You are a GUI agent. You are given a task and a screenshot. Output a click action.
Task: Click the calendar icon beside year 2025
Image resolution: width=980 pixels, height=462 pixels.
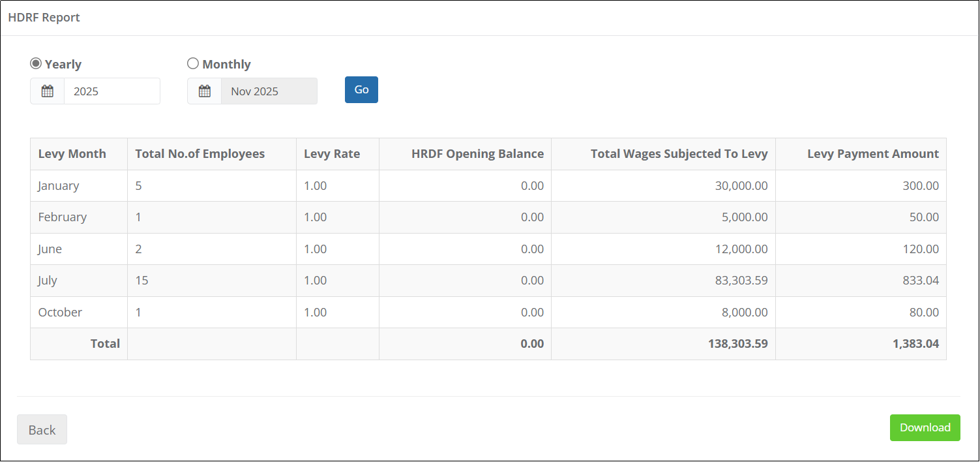coord(48,91)
